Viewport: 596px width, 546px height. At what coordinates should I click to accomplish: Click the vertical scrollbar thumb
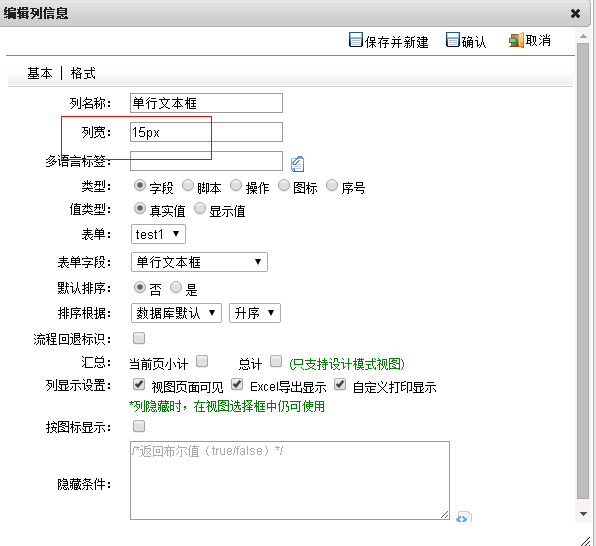pyautogui.click(x=583, y=271)
